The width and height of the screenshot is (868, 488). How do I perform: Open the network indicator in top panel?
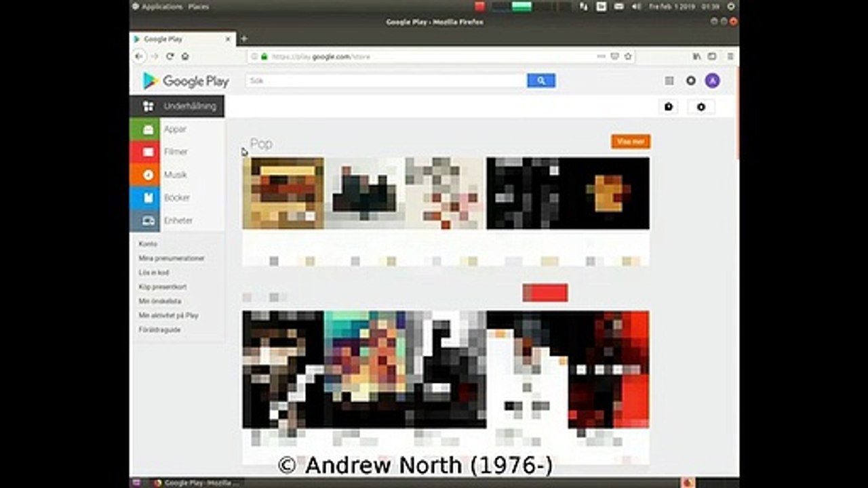[583, 6]
